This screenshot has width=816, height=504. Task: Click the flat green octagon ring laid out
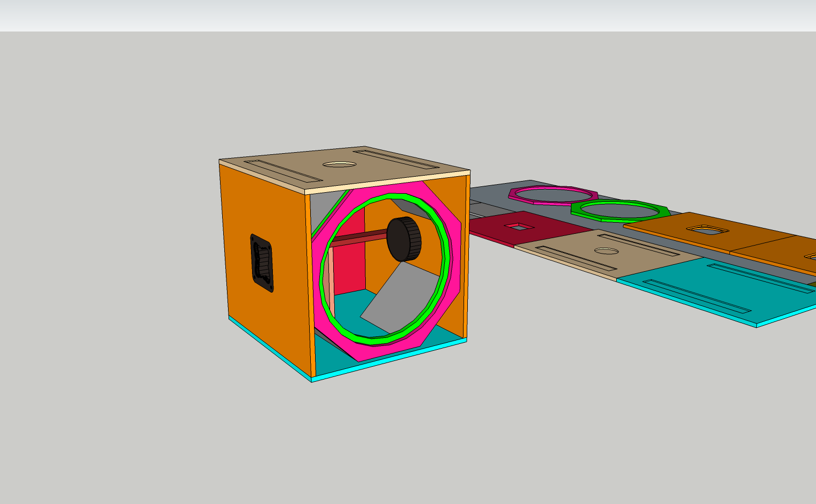point(619,203)
